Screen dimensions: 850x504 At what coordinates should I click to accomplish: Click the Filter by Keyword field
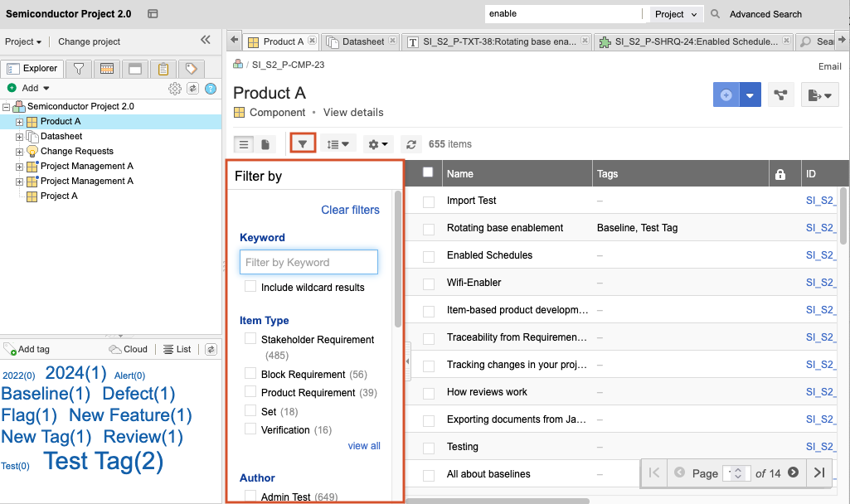[x=308, y=262]
